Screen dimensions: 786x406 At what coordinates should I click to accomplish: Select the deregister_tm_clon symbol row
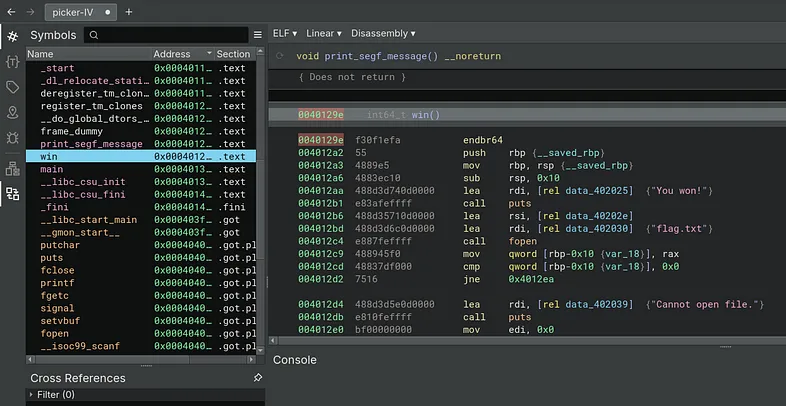pos(141,93)
